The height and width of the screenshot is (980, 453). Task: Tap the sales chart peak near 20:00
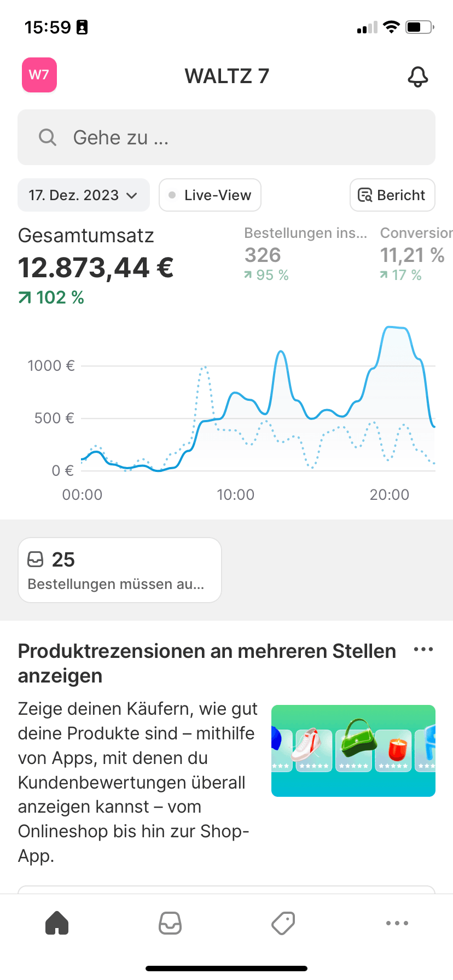pos(396,328)
